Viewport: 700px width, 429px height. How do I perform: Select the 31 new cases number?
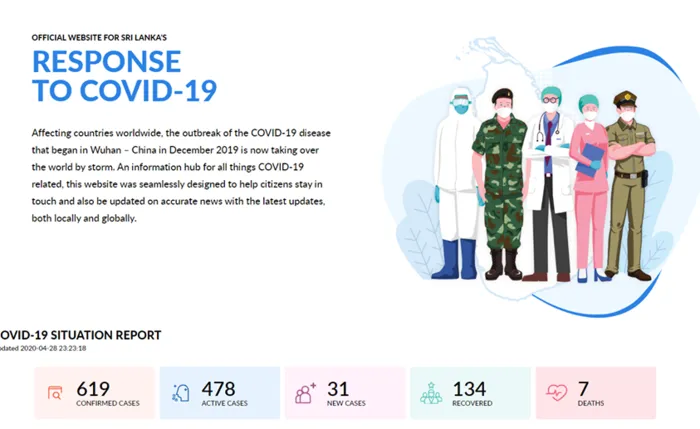[338, 389]
